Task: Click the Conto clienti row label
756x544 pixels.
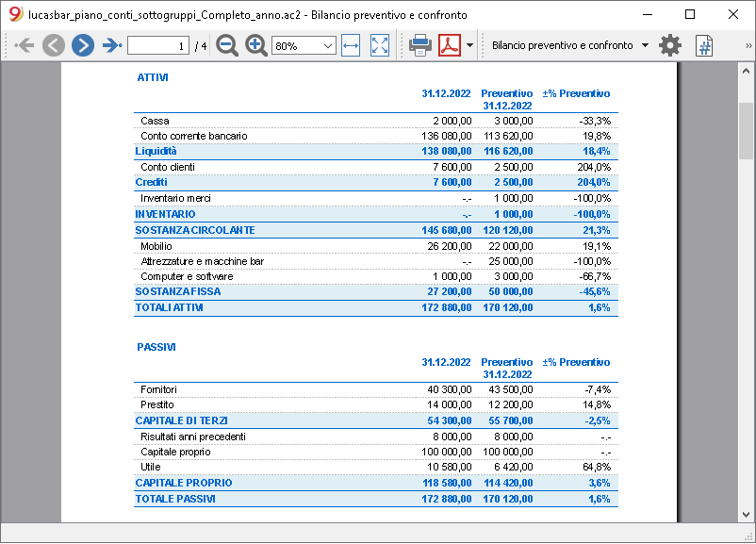Action: click(x=168, y=167)
